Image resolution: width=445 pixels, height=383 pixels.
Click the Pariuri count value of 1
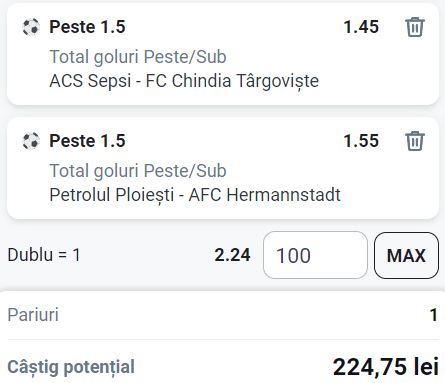[433, 315]
